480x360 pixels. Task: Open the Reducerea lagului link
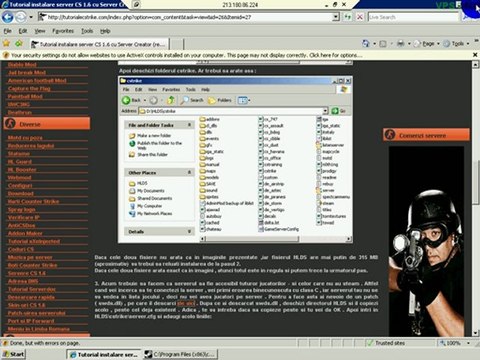pyautogui.click(x=31, y=146)
